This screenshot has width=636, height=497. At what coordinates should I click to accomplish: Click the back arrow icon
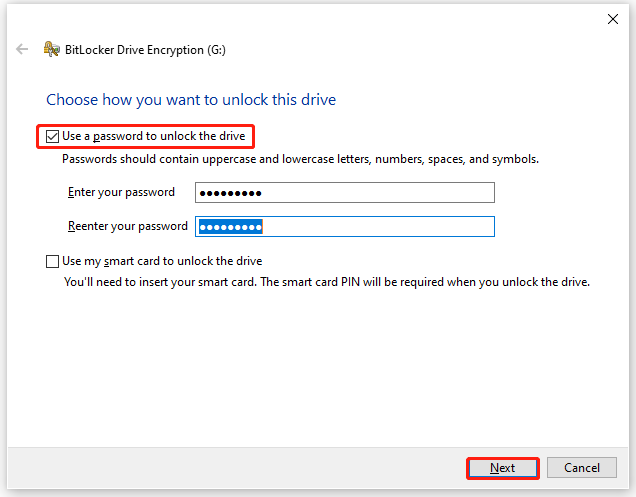[x=22, y=49]
